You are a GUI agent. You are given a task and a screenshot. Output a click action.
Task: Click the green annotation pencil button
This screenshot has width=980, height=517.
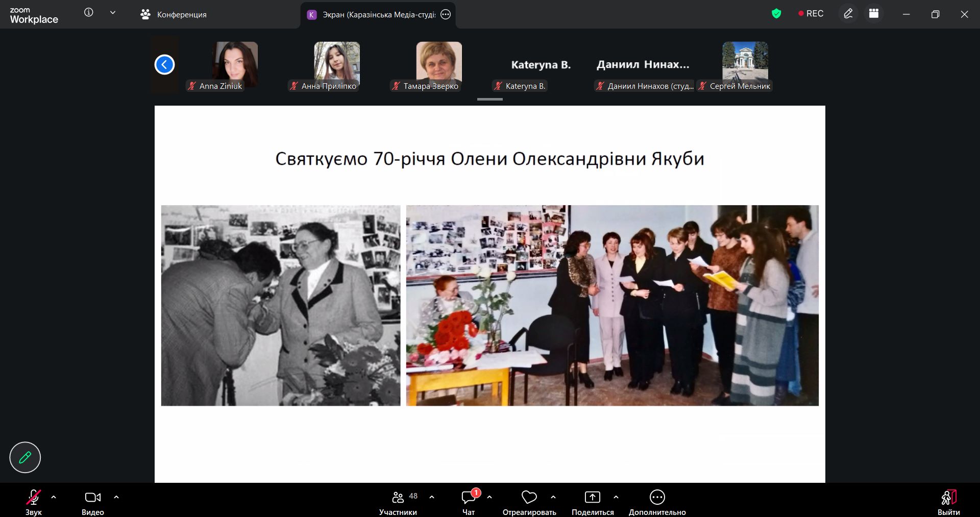click(25, 457)
